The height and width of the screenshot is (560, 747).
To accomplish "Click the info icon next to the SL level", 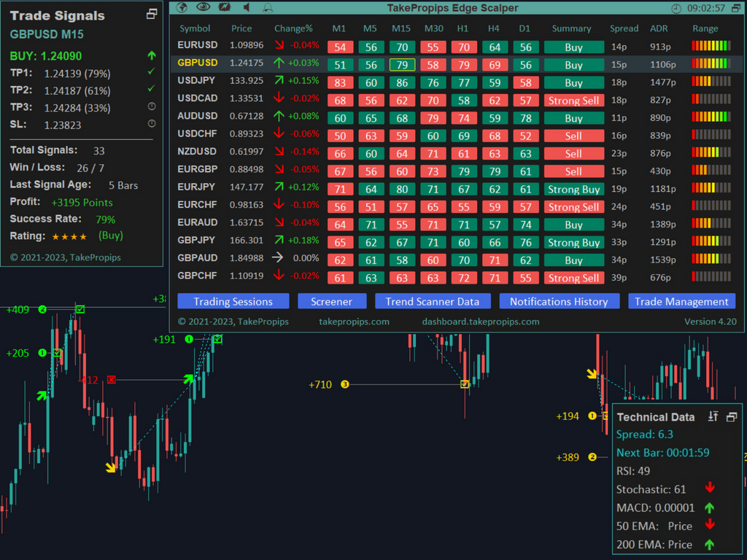I will (152, 124).
